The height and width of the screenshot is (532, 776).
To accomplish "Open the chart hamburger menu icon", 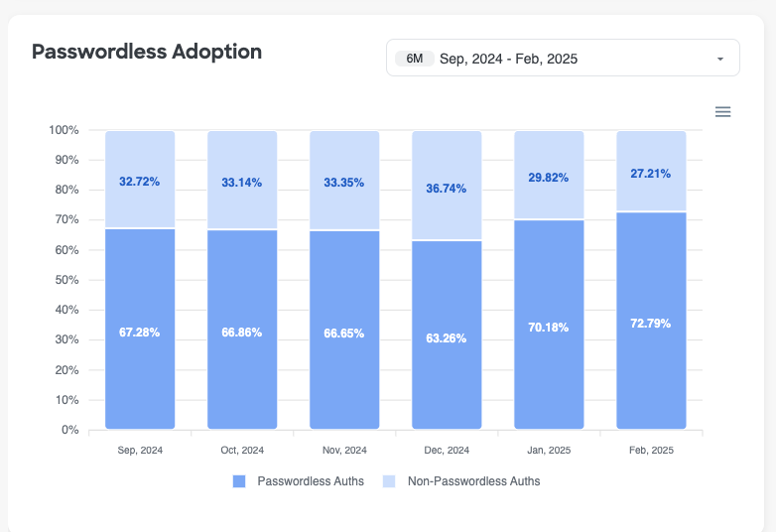I will [723, 112].
